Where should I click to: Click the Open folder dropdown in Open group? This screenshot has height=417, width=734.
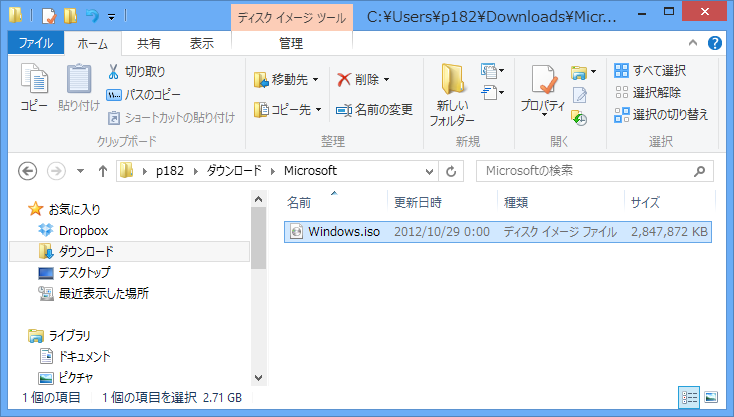[x=583, y=72]
